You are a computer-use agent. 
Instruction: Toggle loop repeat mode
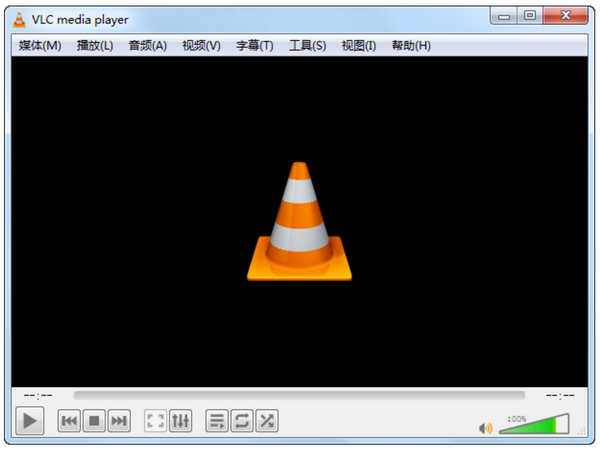click(x=242, y=421)
